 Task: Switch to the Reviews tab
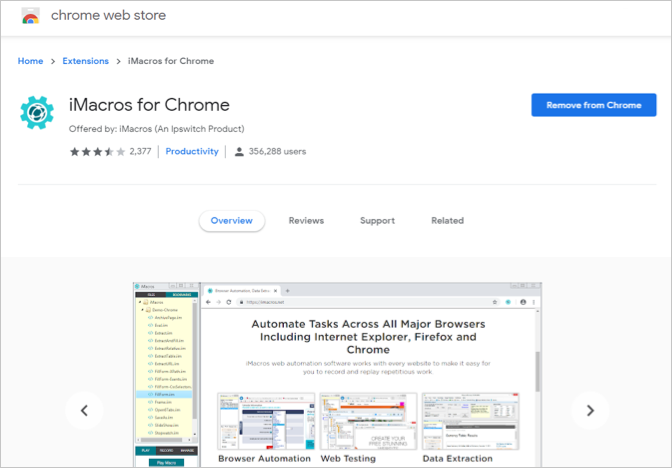point(306,221)
